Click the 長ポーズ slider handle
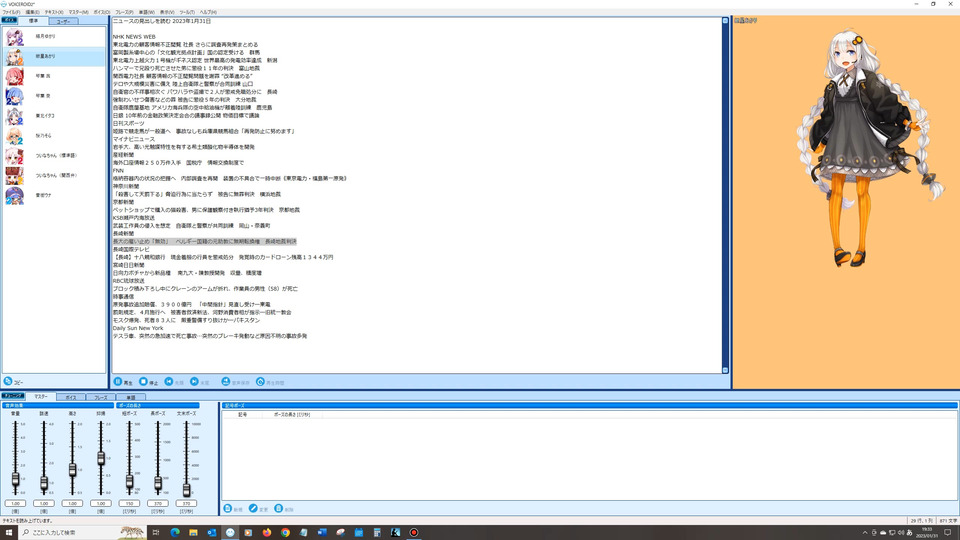 point(158,484)
